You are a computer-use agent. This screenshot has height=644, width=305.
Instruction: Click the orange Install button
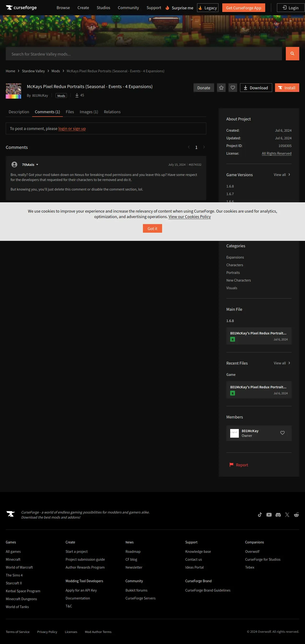pos(287,88)
